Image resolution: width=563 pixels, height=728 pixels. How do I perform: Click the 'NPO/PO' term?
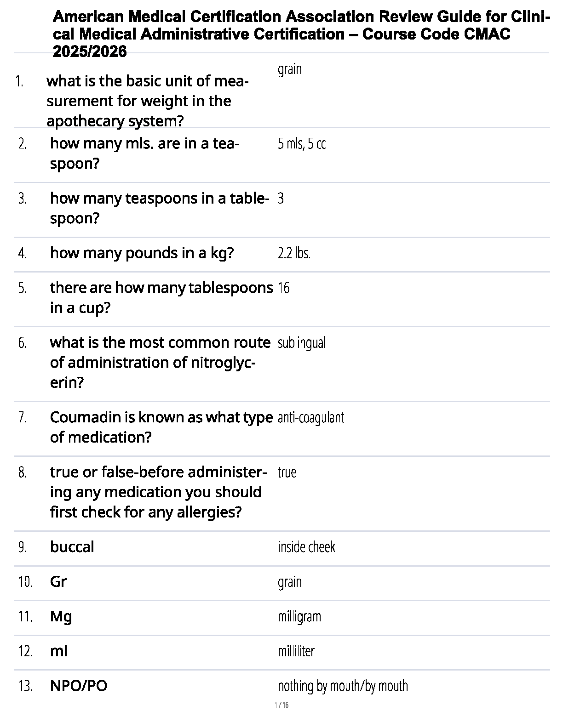coord(79,686)
